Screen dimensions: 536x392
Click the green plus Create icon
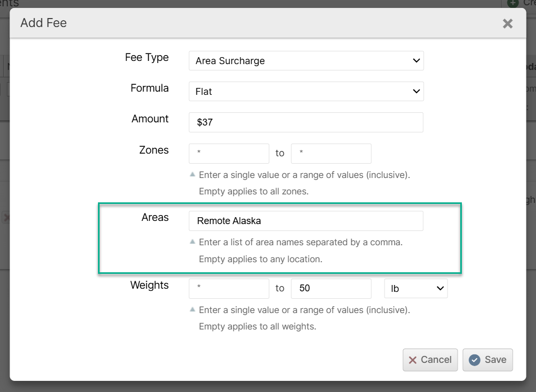[x=512, y=3]
